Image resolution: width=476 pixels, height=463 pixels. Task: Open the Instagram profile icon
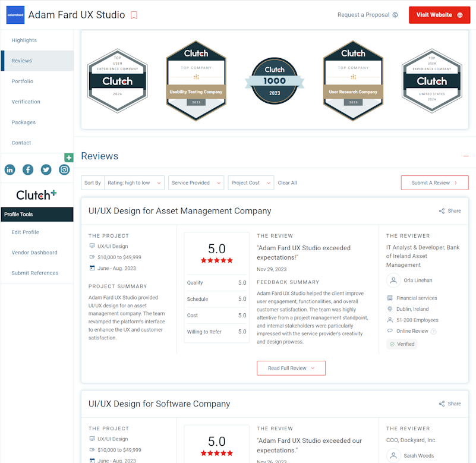click(x=64, y=170)
